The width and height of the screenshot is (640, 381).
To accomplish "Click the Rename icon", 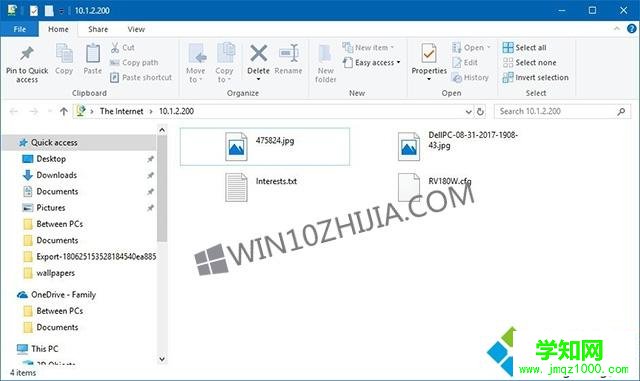I will coord(289,53).
